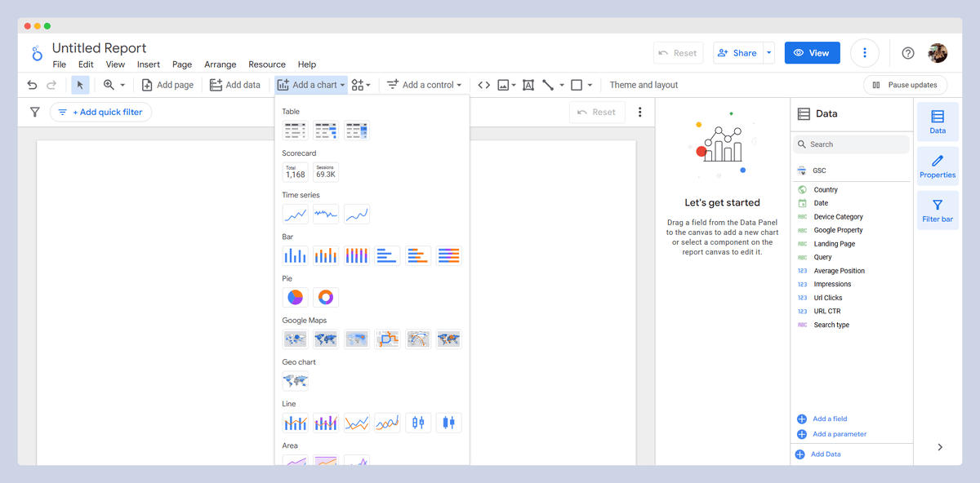
Task: Open the community visualizations and components icon
Action: 358,85
